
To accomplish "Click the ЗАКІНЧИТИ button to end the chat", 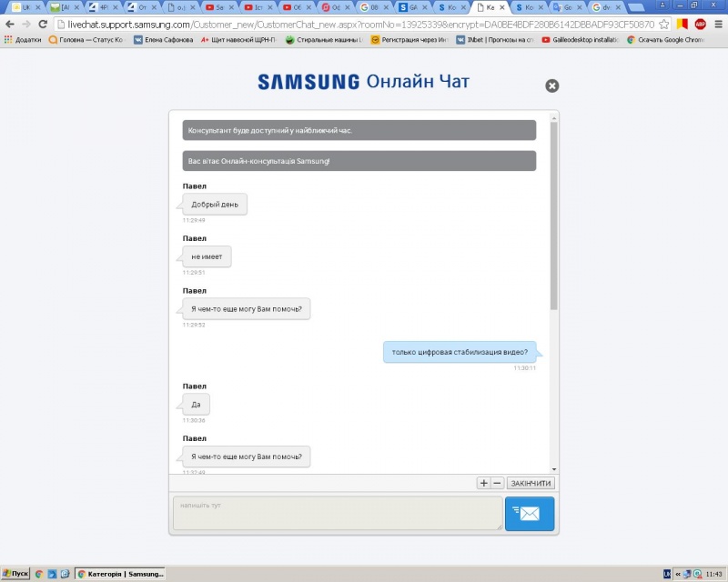I will 531,483.
